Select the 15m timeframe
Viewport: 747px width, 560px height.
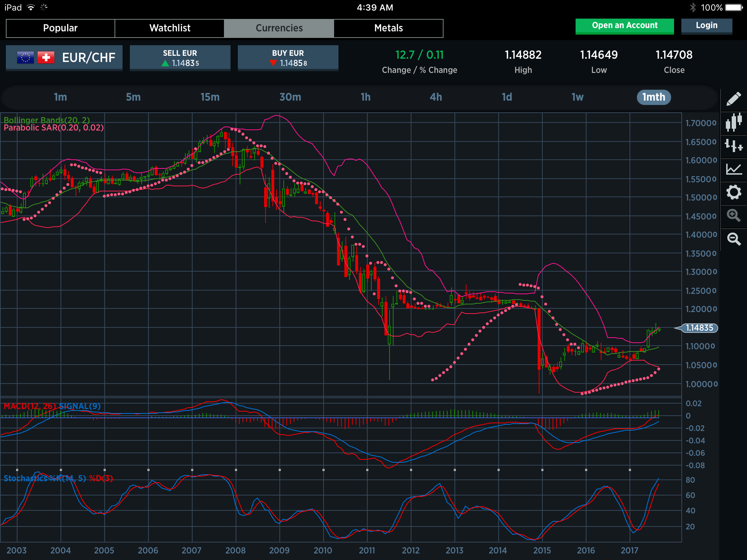[210, 97]
